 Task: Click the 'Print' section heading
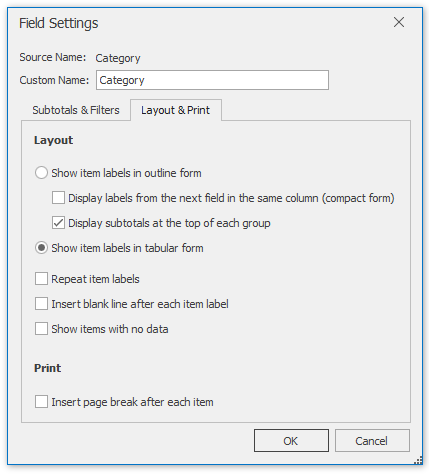click(47, 368)
